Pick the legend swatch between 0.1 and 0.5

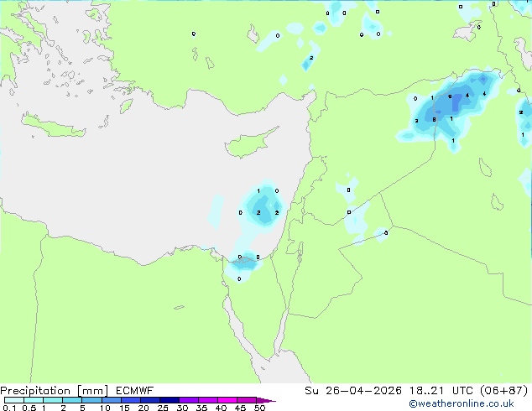14,400
